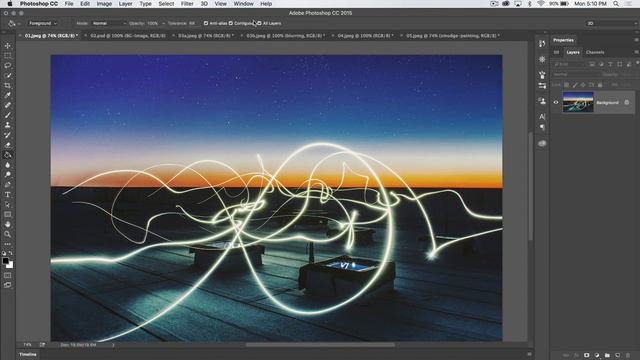The width and height of the screenshot is (640, 360).
Task: Select the Blur tool
Action: [8, 165]
